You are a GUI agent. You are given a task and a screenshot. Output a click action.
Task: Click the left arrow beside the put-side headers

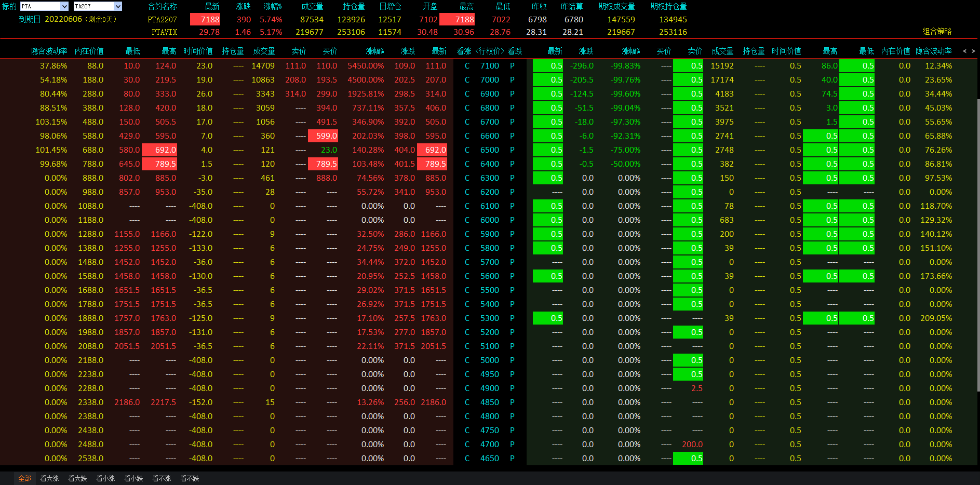tap(965, 51)
